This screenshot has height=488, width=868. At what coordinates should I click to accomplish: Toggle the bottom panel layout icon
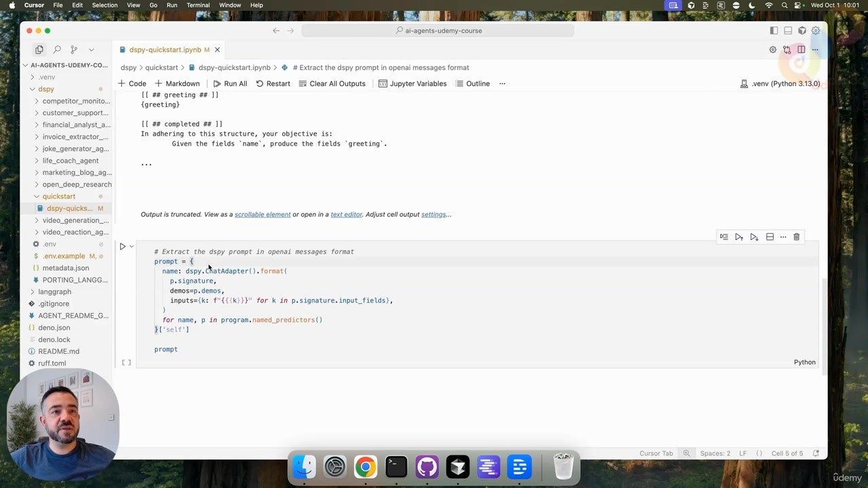tap(788, 30)
